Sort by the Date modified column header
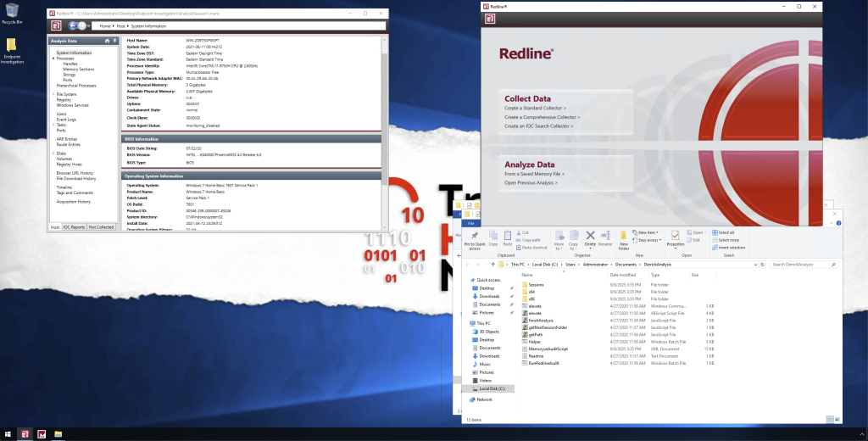The image size is (868, 441). click(x=623, y=275)
